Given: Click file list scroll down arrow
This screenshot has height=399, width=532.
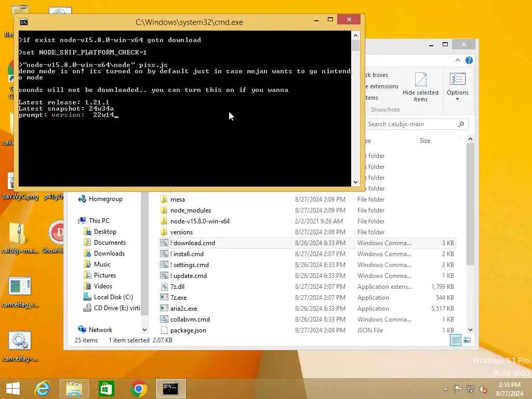Looking at the screenshot, I should coord(470,330).
